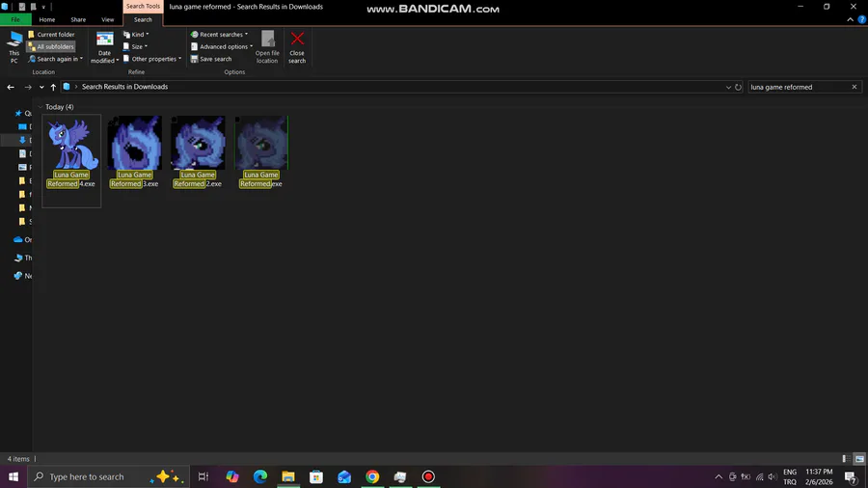Open Downloads in navigation pane
Image resolution: width=868 pixels, height=488 pixels.
coord(25,140)
